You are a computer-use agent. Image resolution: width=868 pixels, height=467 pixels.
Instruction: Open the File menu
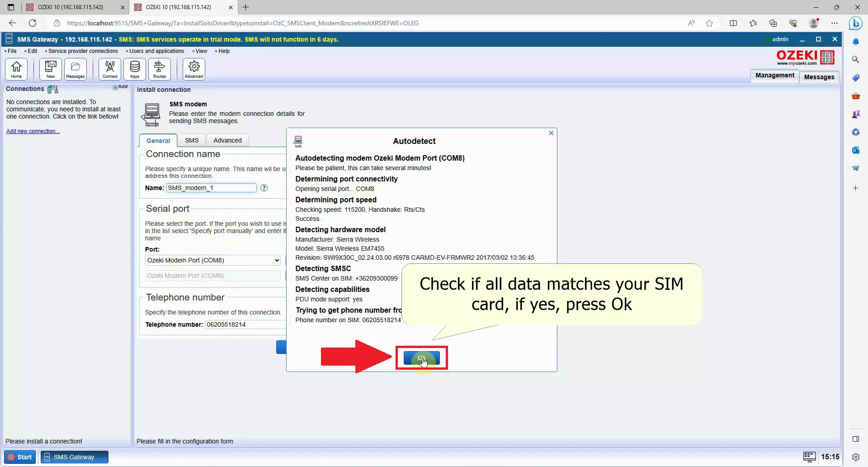tap(12, 51)
